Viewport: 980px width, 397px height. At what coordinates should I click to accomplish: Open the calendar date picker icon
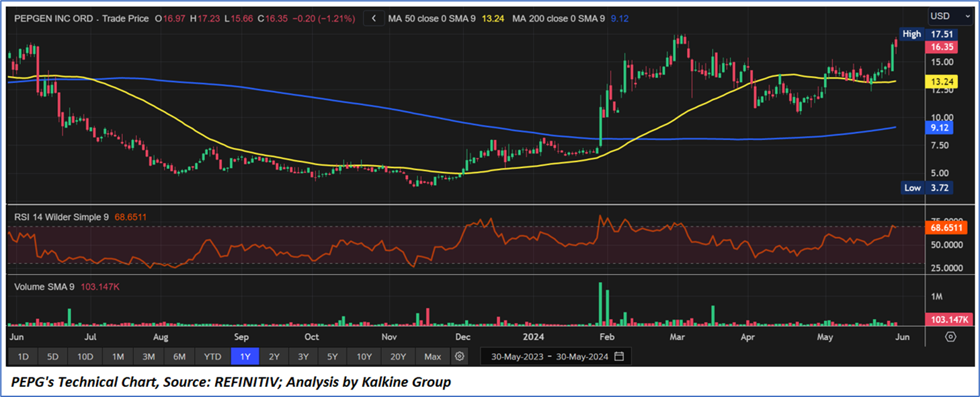(x=619, y=356)
